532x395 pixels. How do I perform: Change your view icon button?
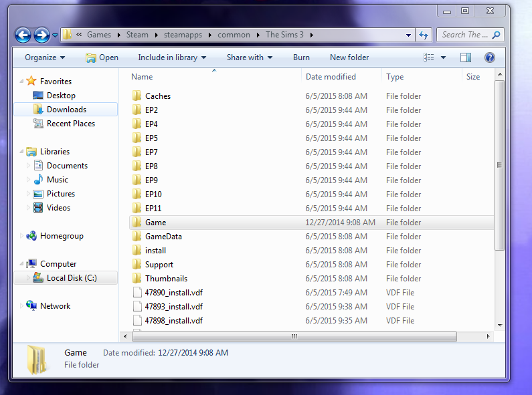tap(429, 57)
